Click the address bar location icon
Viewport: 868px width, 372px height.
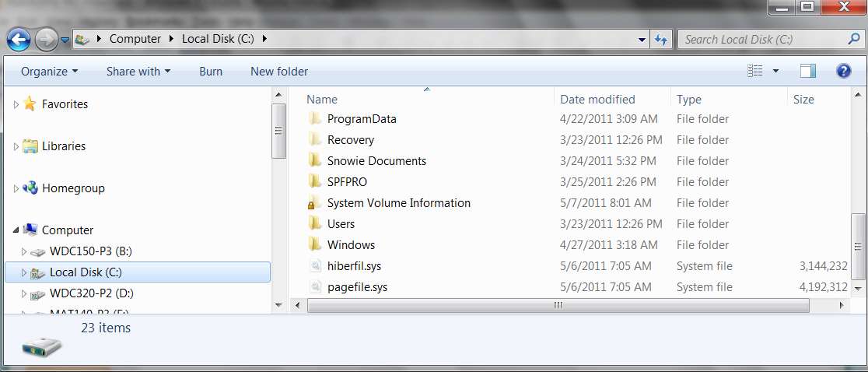click(82, 40)
